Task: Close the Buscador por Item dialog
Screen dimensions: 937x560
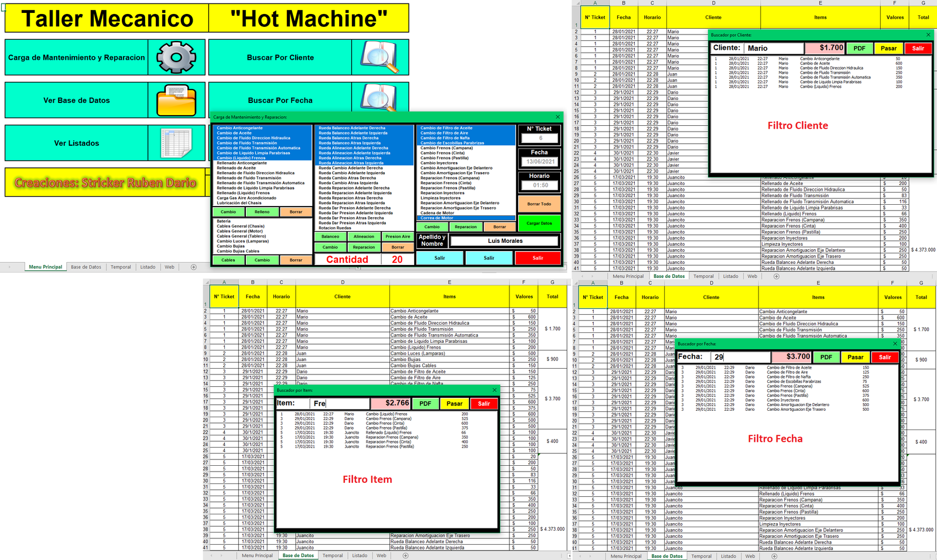Action: point(494,390)
